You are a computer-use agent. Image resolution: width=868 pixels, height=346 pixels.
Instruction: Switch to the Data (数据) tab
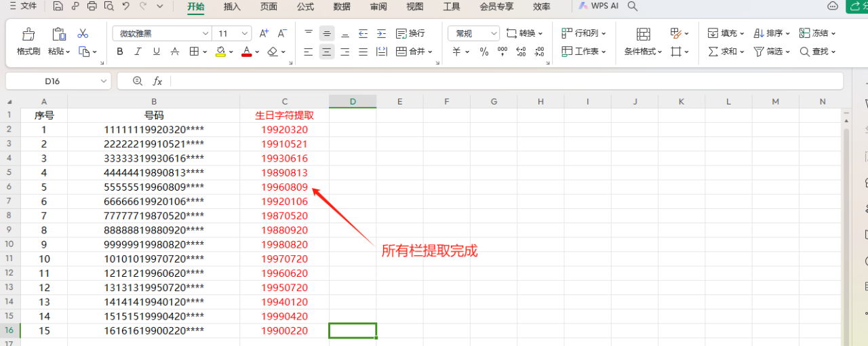(342, 7)
